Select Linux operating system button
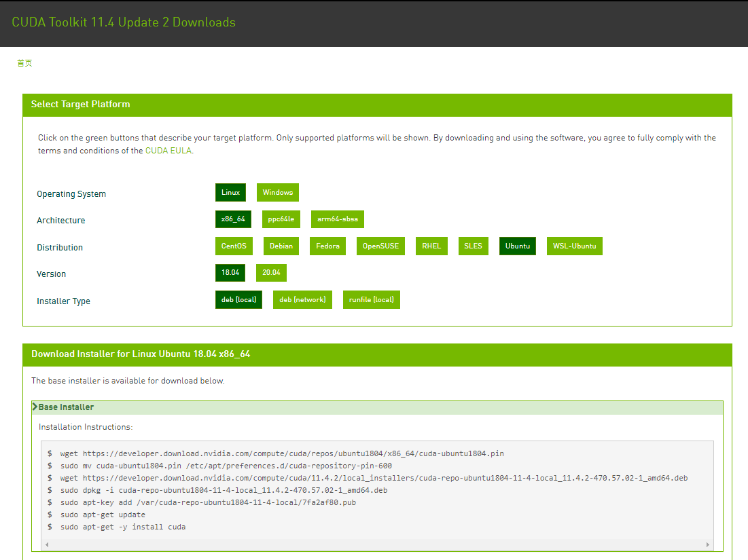The width and height of the screenshot is (748, 560). (230, 193)
